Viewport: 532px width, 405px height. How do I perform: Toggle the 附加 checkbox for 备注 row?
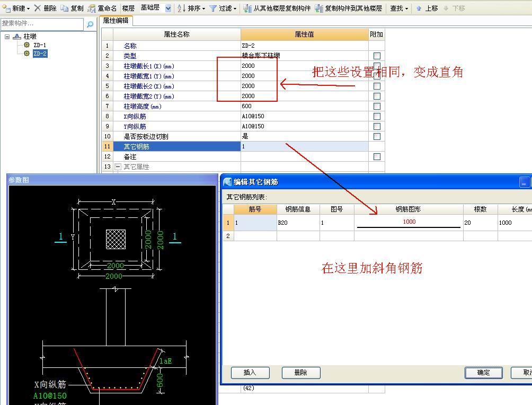click(377, 156)
